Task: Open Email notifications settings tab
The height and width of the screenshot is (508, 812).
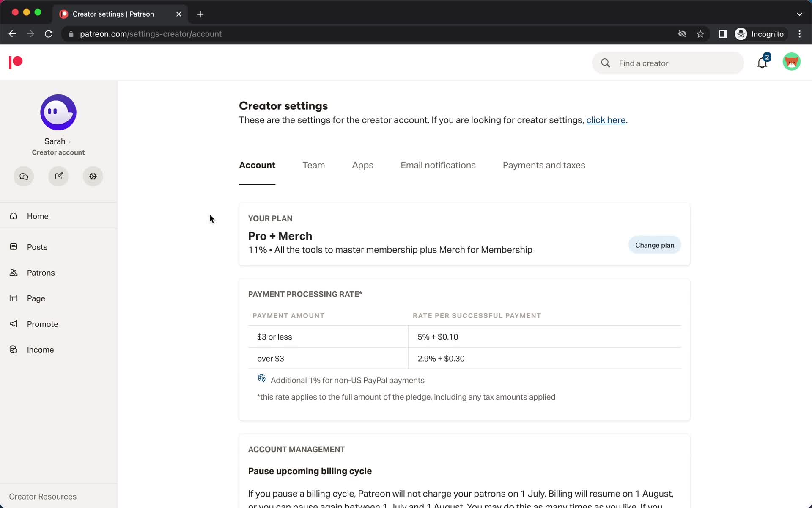Action: (x=437, y=165)
